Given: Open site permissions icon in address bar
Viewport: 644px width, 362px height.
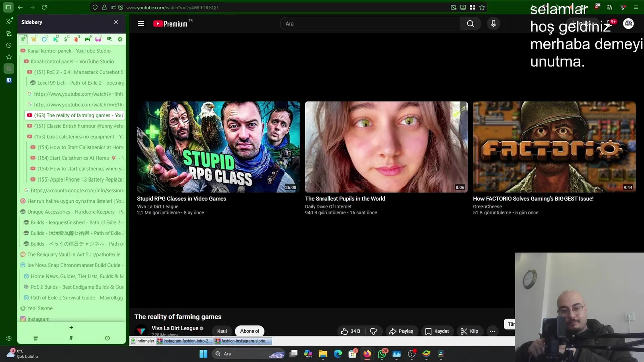Looking at the screenshot, I should [x=114, y=7].
